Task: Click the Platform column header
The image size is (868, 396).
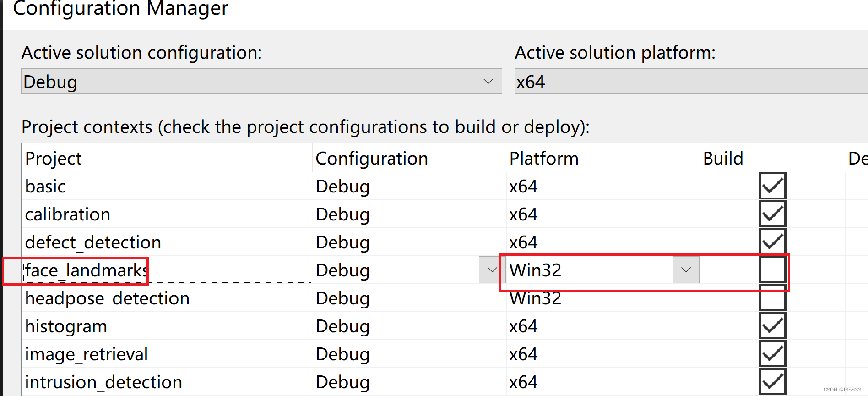Action: click(544, 158)
